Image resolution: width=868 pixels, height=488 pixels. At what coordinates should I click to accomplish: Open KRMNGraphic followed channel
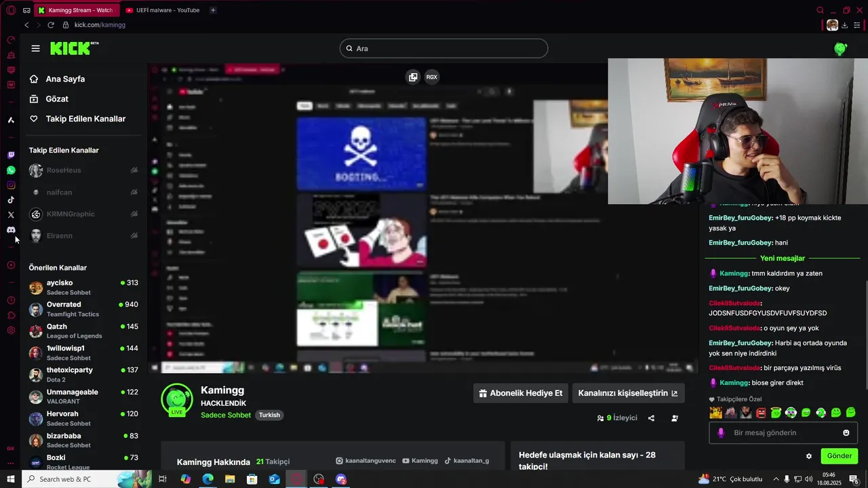[83, 214]
